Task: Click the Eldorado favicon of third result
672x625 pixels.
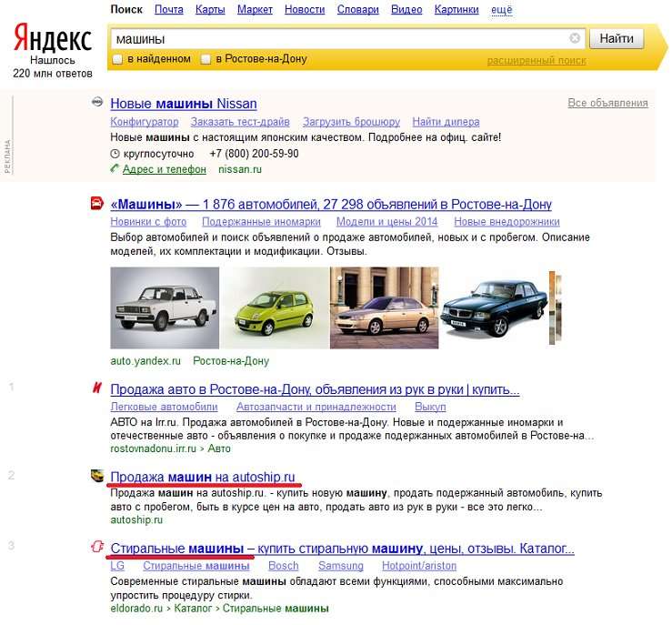Action: pos(97,546)
